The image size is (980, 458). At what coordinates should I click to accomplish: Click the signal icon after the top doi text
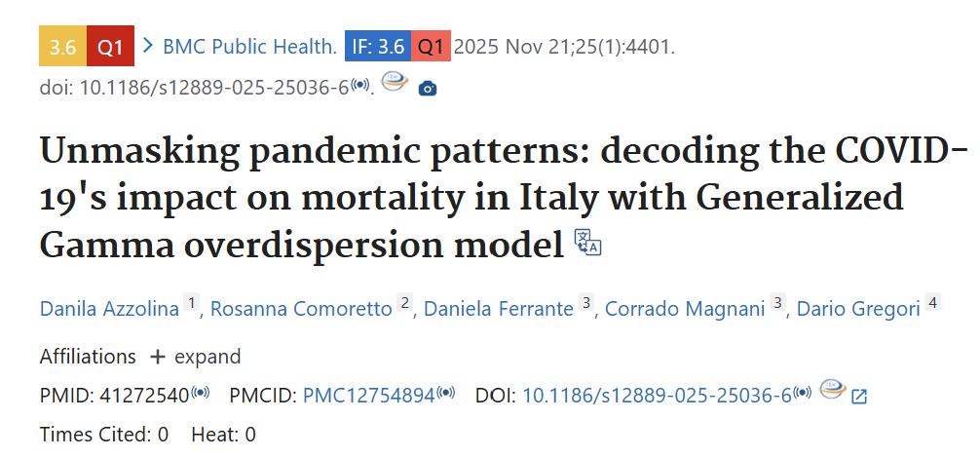[x=360, y=85]
